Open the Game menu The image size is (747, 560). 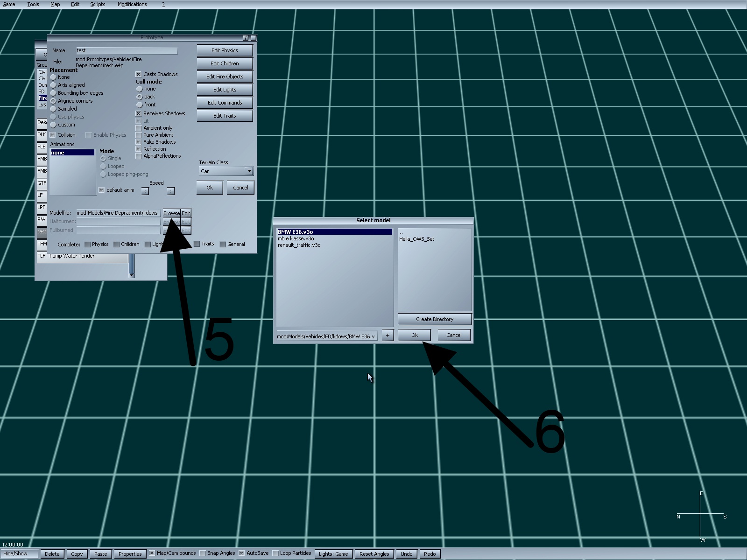[x=9, y=4]
